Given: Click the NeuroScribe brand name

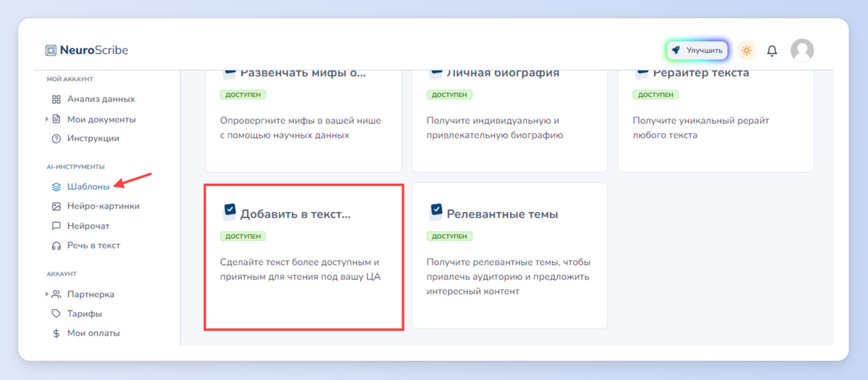Looking at the screenshot, I should 94,51.
